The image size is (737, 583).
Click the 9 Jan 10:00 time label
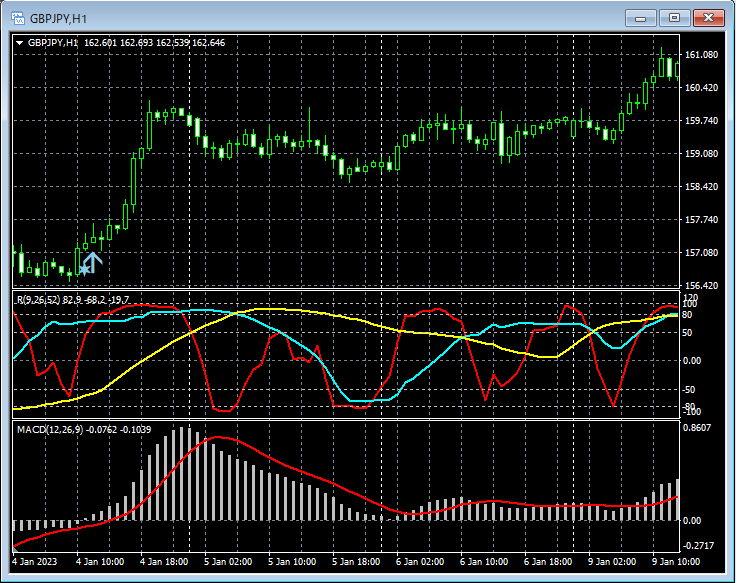point(677,562)
